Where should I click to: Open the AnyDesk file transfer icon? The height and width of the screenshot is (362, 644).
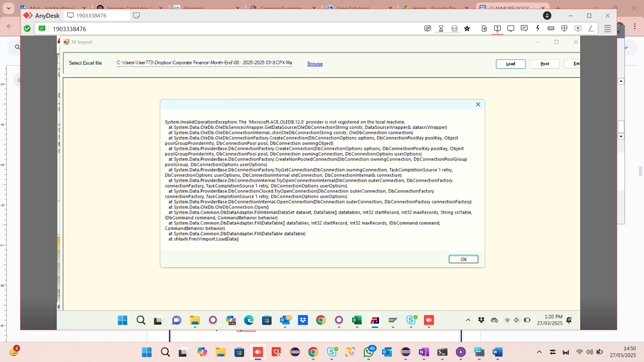pos(484,28)
